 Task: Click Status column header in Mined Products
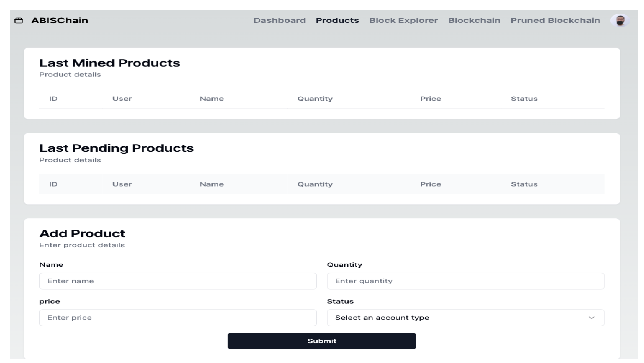524,99
